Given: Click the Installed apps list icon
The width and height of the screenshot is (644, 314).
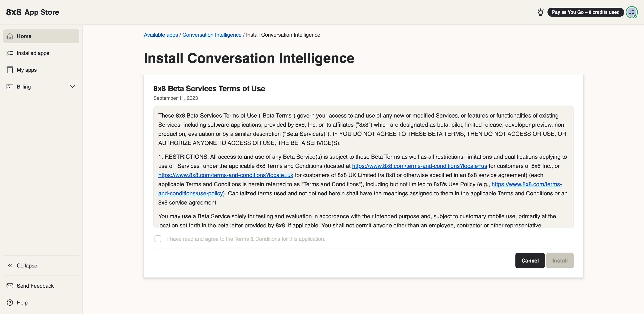Looking at the screenshot, I should tap(10, 53).
